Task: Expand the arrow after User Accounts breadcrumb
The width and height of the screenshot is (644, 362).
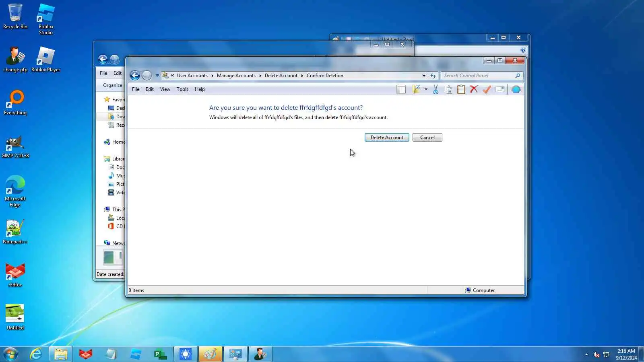Action: (212, 76)
